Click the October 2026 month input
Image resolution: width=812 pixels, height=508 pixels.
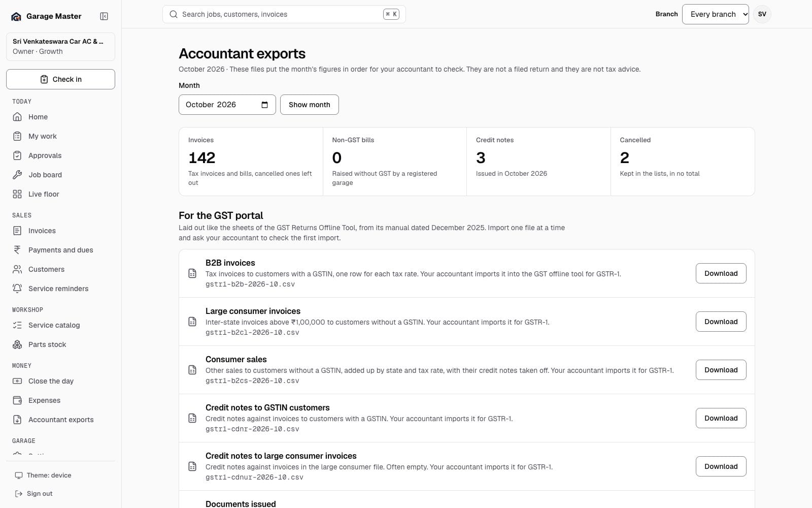pos(227,105)
